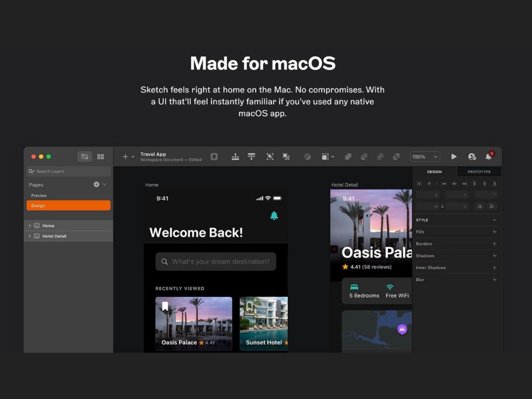532x399 pixels.
Task: Click the Search Layers field
Action: (69, 171)
